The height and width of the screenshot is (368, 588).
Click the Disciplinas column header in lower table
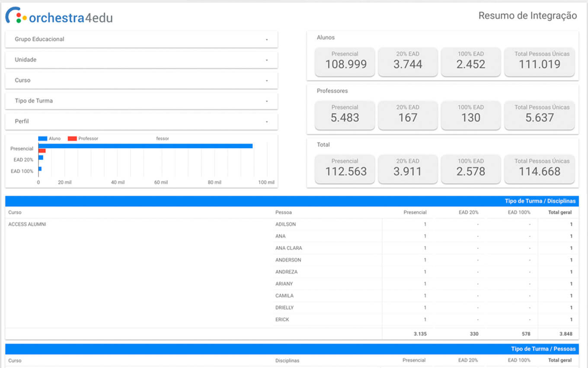pyautogui.click(x=287, y=361)
